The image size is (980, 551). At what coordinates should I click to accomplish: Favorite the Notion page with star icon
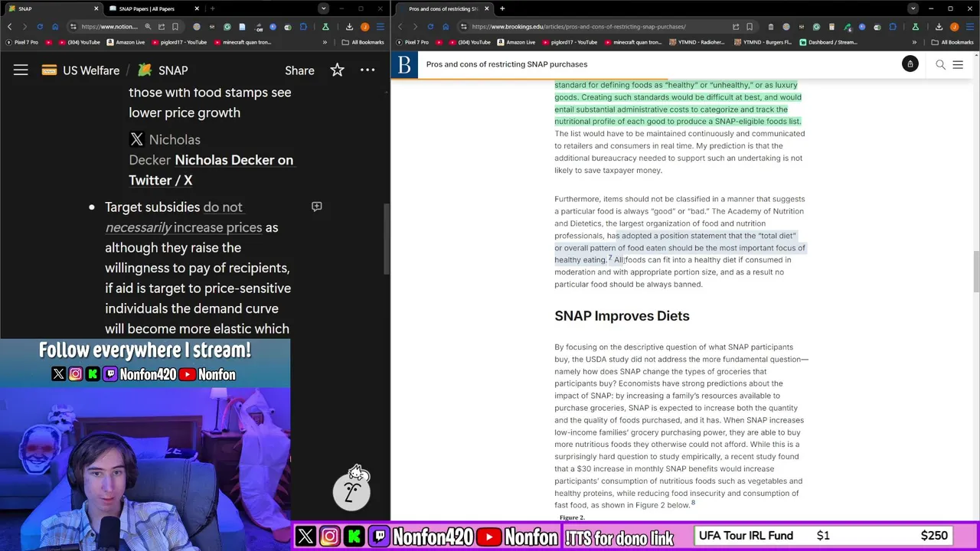[x=337, y=70]
